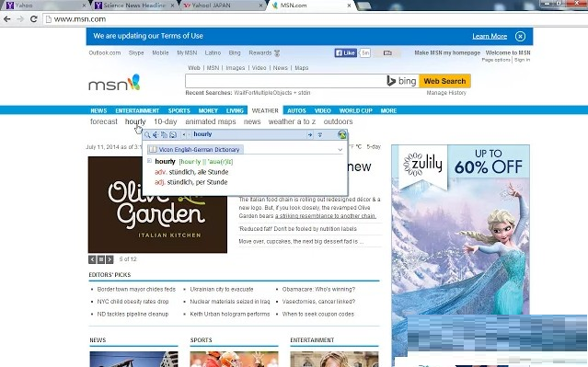This screenshot has width=588, height=367.
Task: Close the MSN.com tab
Action: tap(349, 6)
